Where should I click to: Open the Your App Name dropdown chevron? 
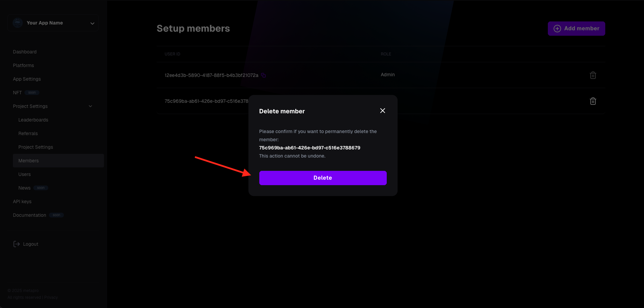[x=92, y=23]
